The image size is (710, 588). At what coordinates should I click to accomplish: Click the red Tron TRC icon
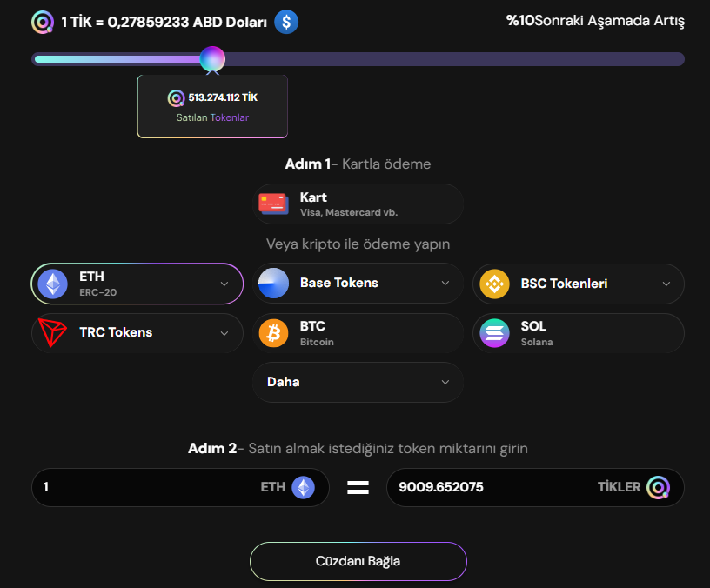(x=52, y=332)
